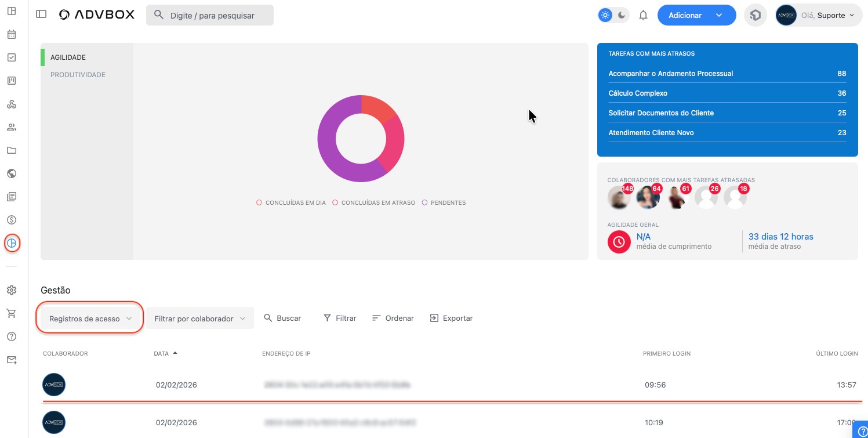Viewport: 868px width, 438px height.
Task: Toggle the light/dark theme switch
Action: pyautogui.click(x=613, y=16)
